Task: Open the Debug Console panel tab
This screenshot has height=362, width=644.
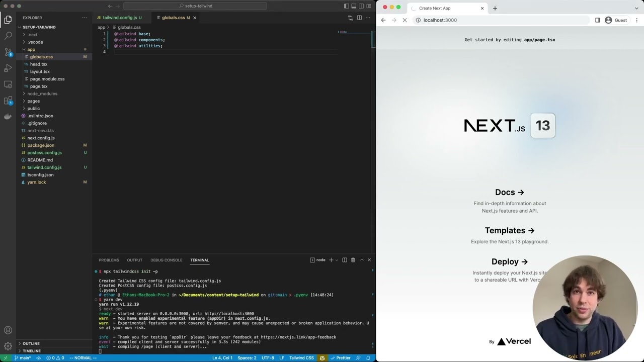Action: click(166, 260)
